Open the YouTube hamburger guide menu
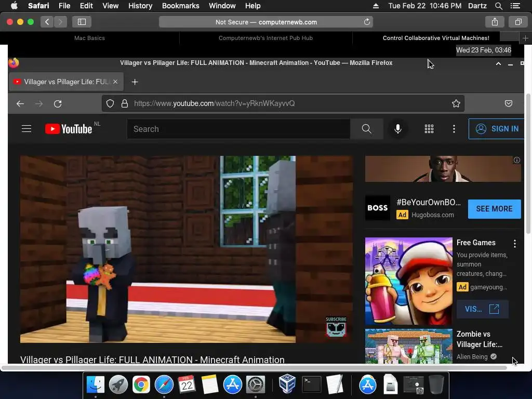The image size is (532, 399). (x=26, y=129)
